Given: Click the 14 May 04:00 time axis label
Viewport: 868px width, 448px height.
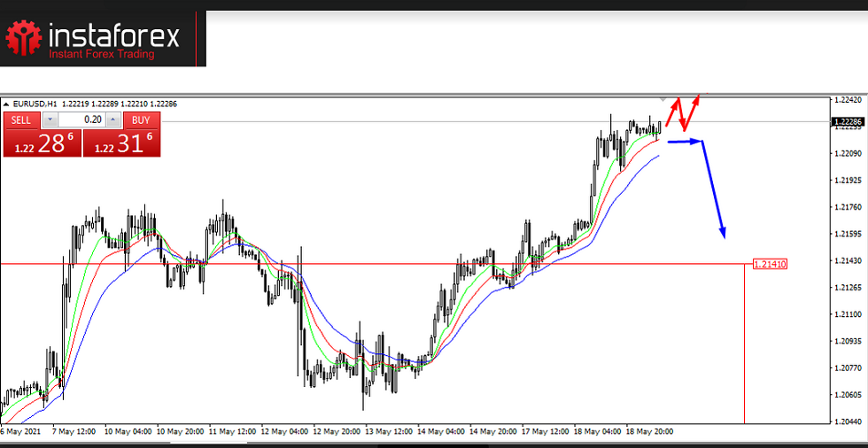Looking at the screenshot, I should (x=442, y=431).
